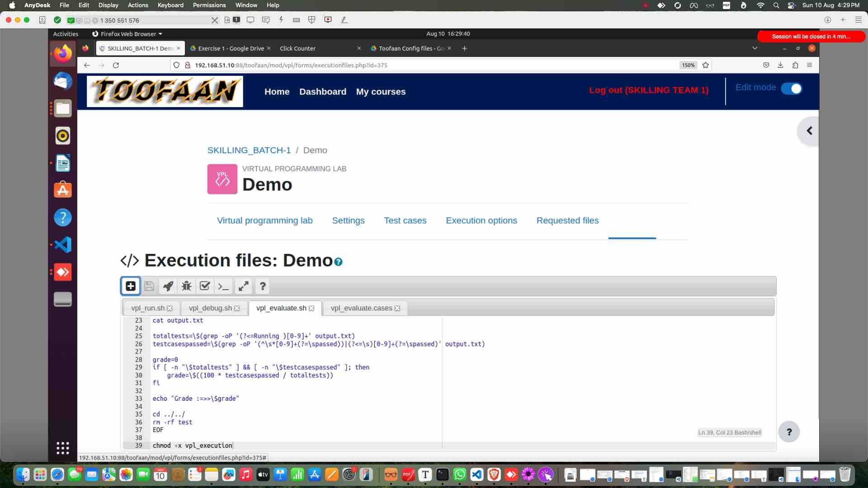Toggle fullscreen editor view
The width and height of the screenshot is (868, 488).
(x=243, y=286)
